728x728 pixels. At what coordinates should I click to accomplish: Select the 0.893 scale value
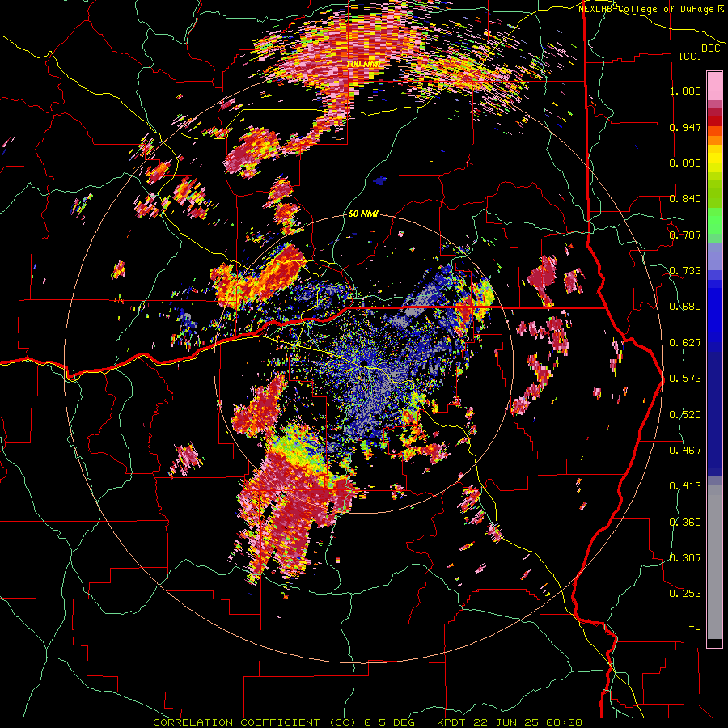[685, 163]
